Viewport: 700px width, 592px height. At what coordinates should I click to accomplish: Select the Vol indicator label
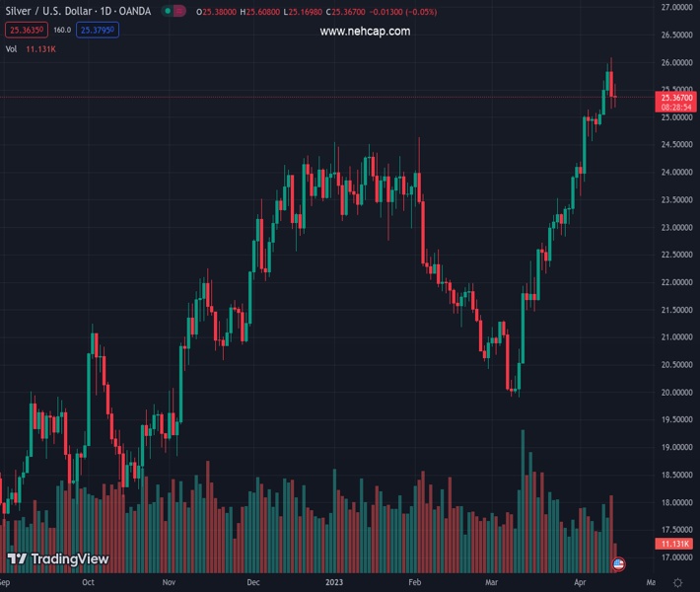click(x=11, y=49)
